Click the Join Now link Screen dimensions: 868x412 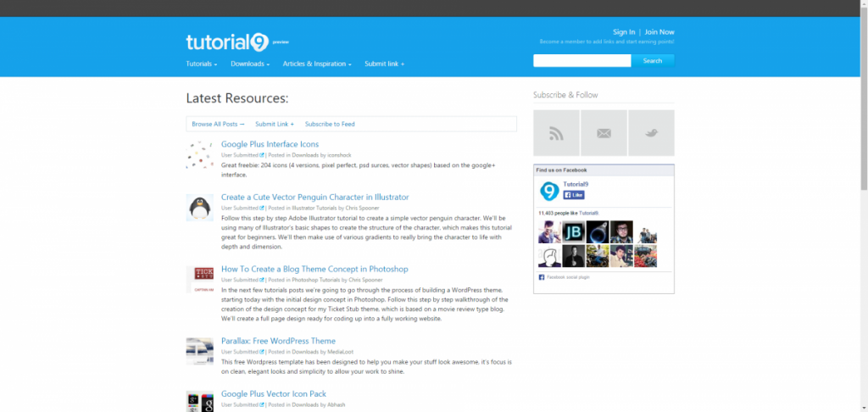click(659, 32)
